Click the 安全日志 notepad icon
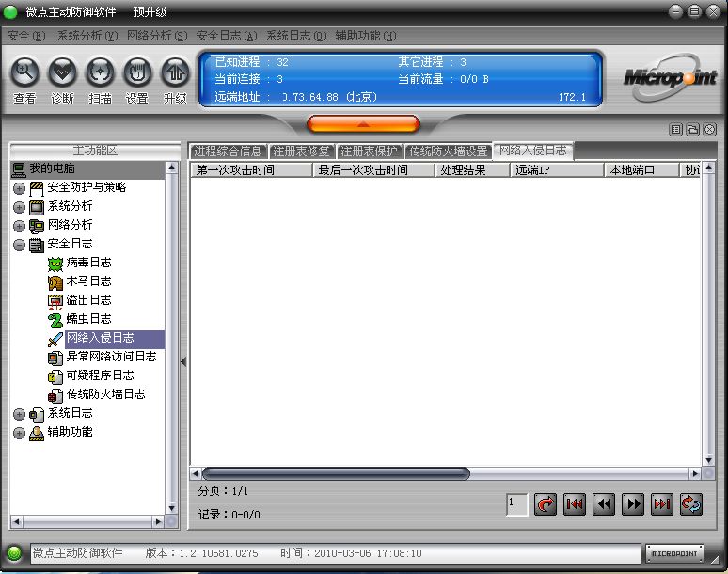Viewport: 728px width, 574px height. click(37, 245)
